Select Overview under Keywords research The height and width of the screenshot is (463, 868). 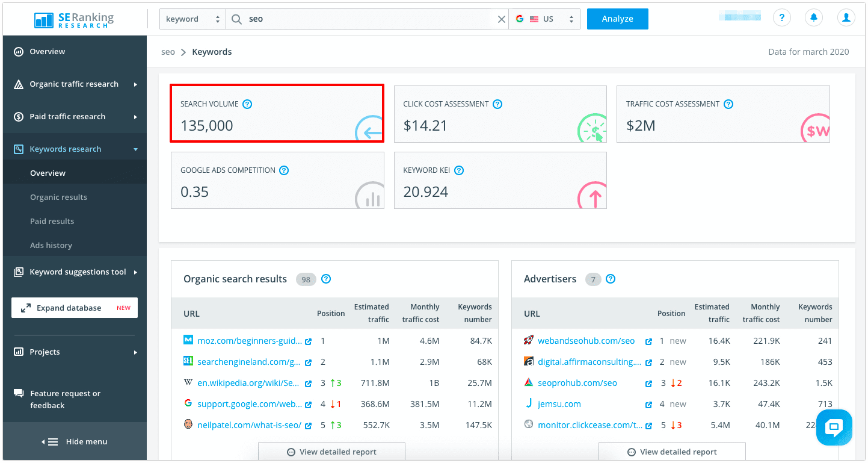coord(75,173)
